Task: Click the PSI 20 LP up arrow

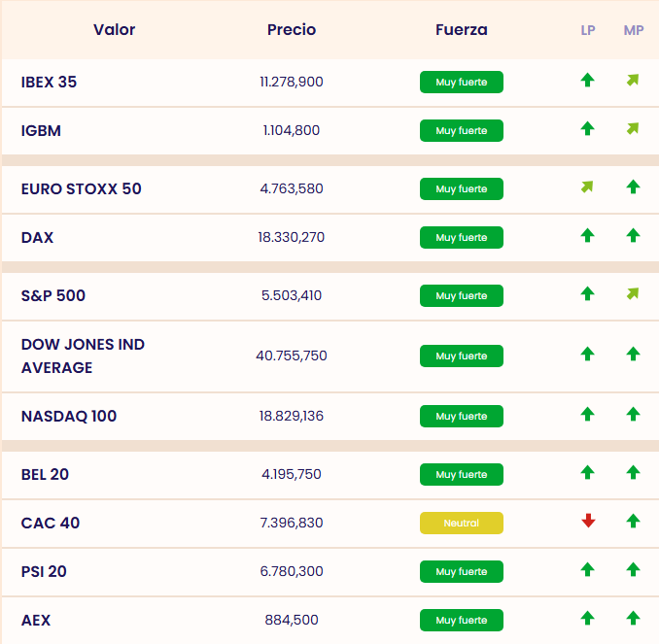Action: click(587, 570)
